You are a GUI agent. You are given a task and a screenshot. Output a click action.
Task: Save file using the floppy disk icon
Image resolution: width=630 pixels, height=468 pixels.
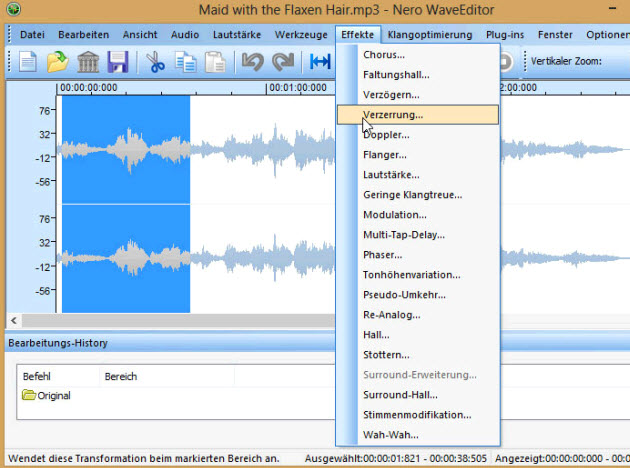118,62
